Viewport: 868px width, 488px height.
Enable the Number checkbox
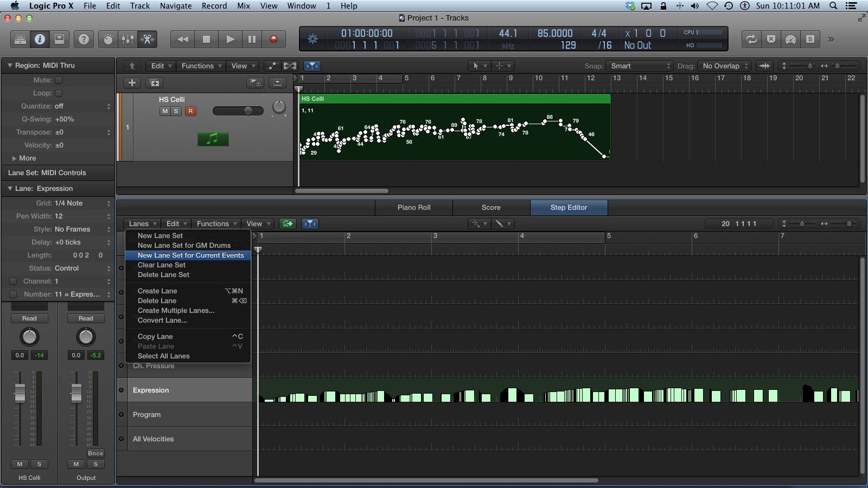tap(13, 294)
